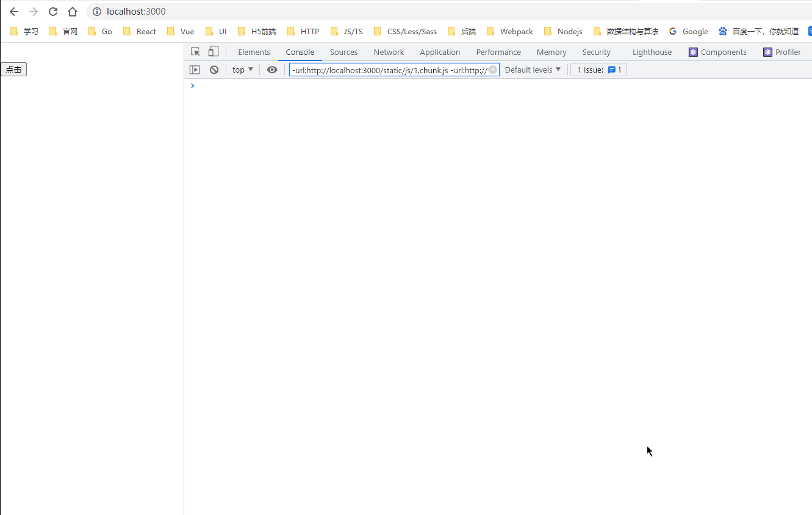
Task: Clear the console with the ban icon
Action: point(214,70)
